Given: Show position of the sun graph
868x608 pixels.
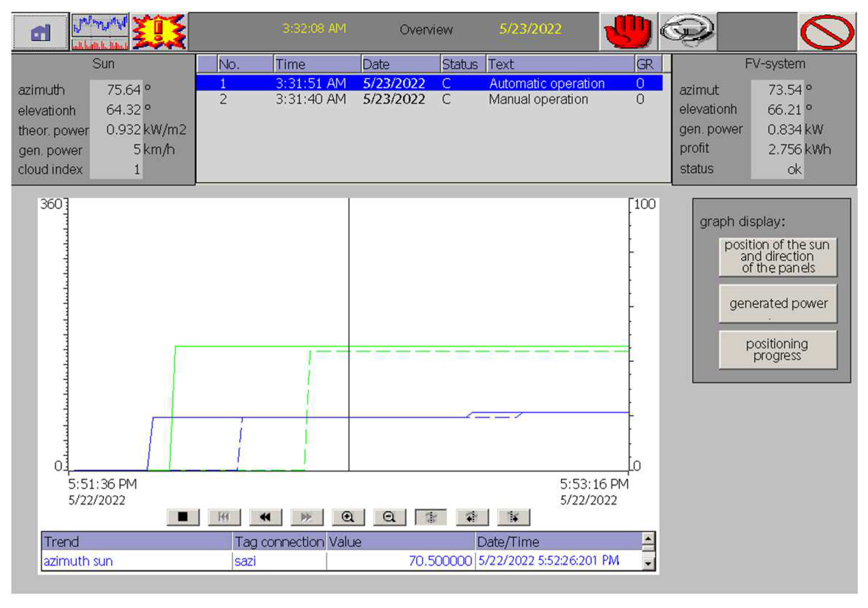Looking at the screenshot, I should click(x=777, y=257).
